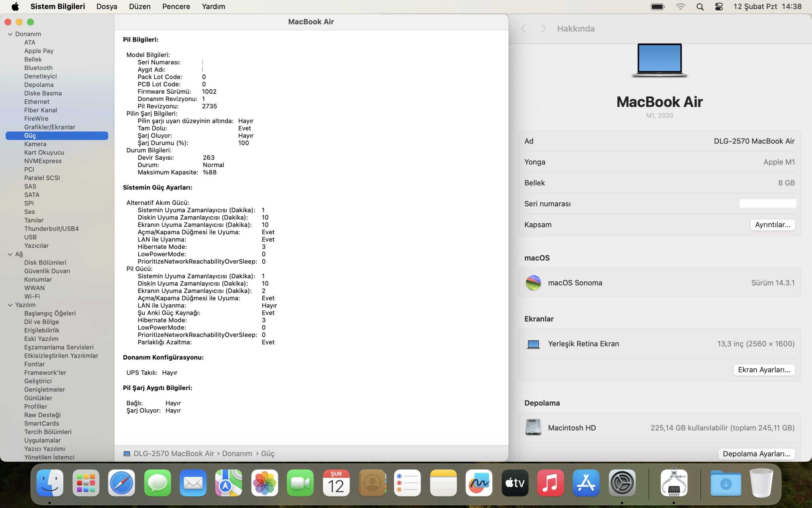812x508 pixels.
Task: Launch Safari from the Dock
Action: click(121, 483)
